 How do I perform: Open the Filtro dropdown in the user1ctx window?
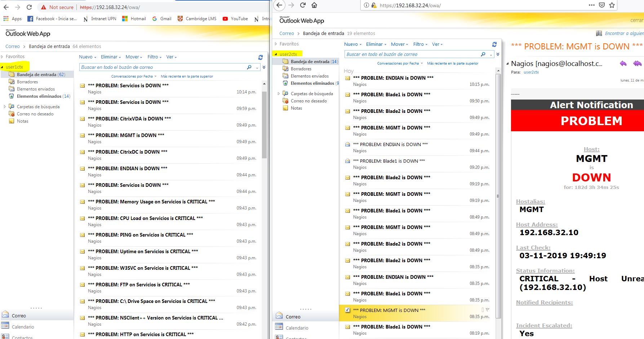coord(155,57)
